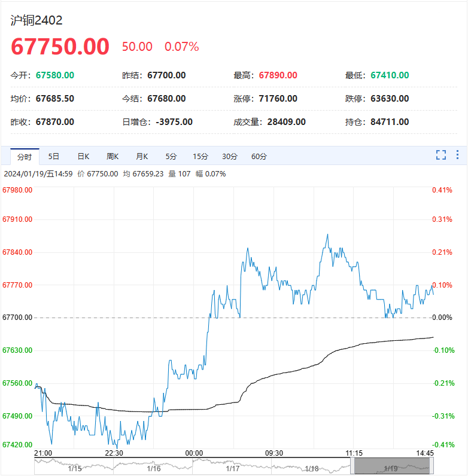Click the 最高 value 67890.00
This screenshot has height=476, width=468.
tap(278, 75)
